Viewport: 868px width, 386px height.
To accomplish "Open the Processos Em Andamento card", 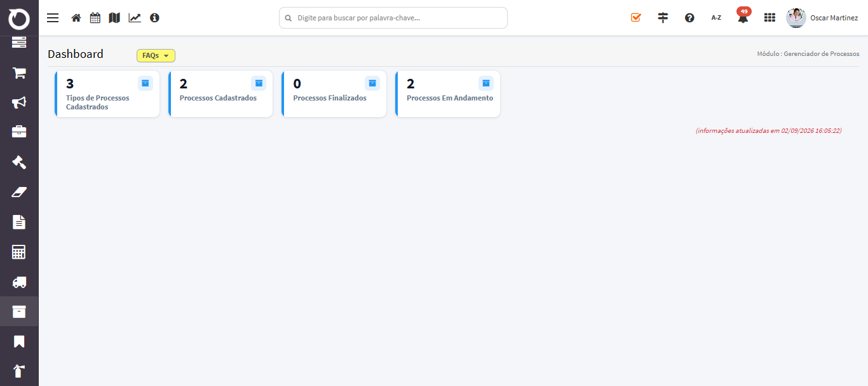I will coord(448,94).
